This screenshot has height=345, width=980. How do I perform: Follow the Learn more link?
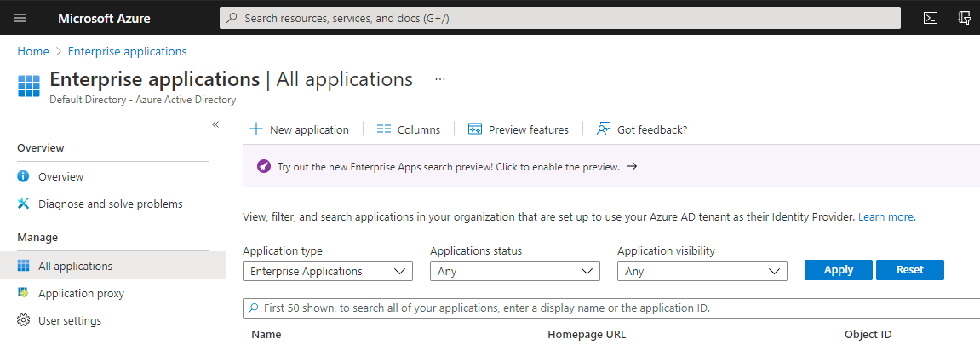pyautogui.click(x=885, y=217)
